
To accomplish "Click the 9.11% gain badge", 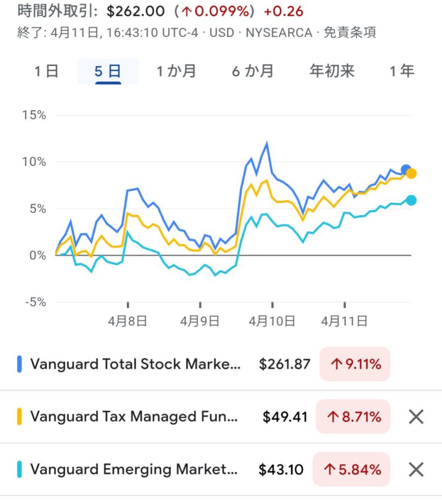I will pyautogui.click(x=355, y=364).
